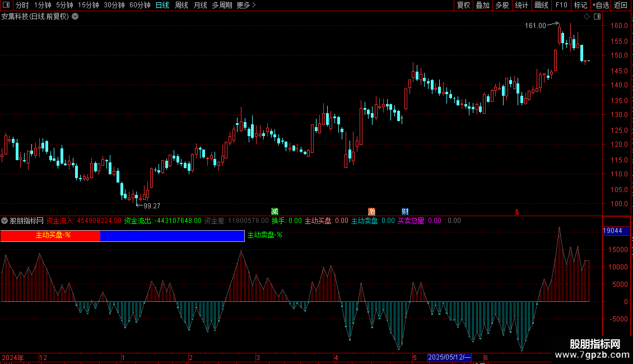Click the 安集科技(日线.前复权) chart title
The width and height of the screenshot is (633, 364).
click(x=35, y=17)
